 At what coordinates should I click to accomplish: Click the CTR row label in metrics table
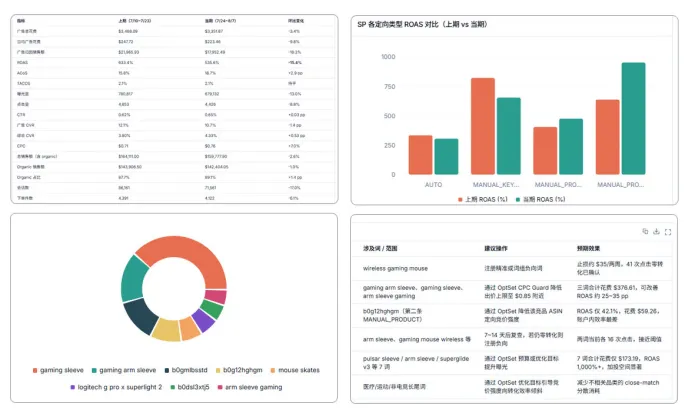(x=21, y=114)
